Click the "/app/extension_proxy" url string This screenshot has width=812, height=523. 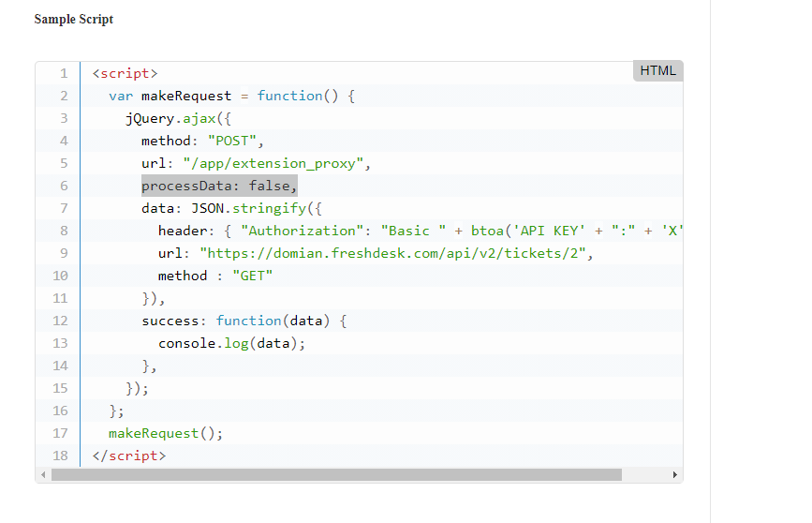273,164
